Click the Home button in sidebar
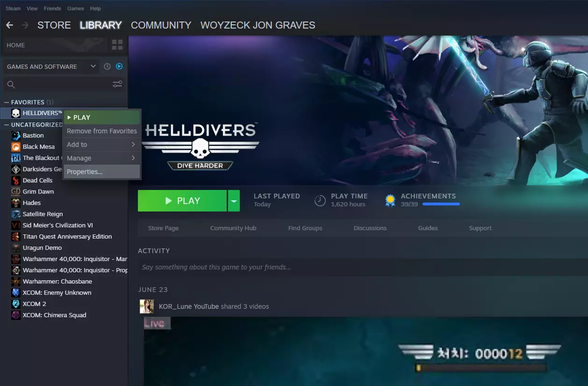588x386 pixels. (55, 45)
